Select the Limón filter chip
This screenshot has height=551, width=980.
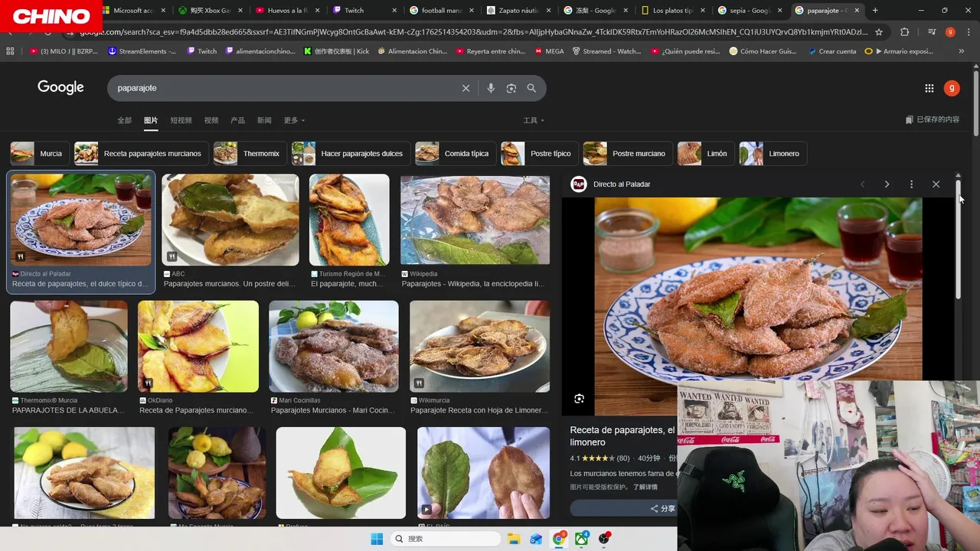[x=706, y=154]
